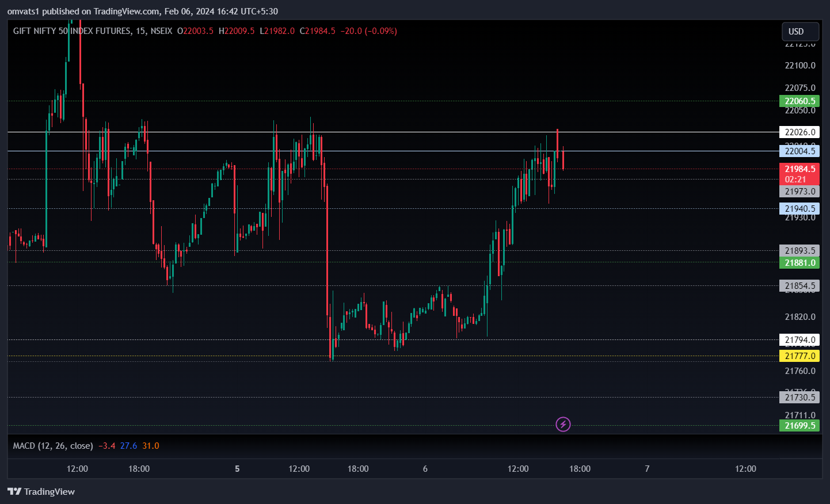Click the orange MACD value 31.0
Viewport: 830px width, 504px height.
click(151, 446)
